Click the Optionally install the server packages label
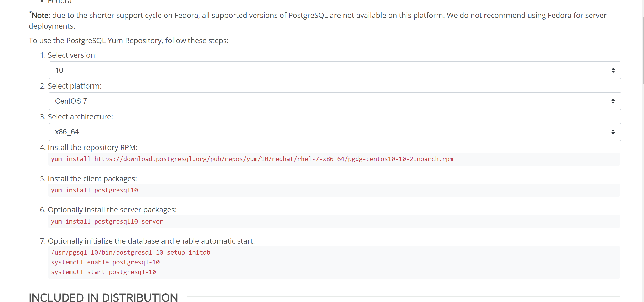Screen dimensions: 644x302 point(112,210)
